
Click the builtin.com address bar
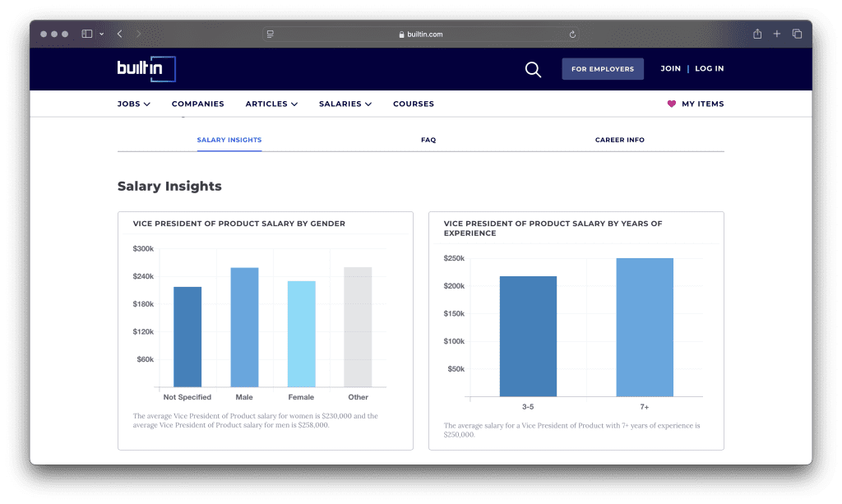click(421, 35)
